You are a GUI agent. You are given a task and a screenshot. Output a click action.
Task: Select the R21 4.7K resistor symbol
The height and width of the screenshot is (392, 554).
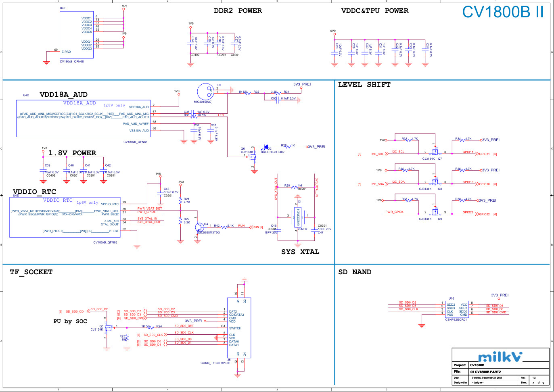tap(180, 200)
